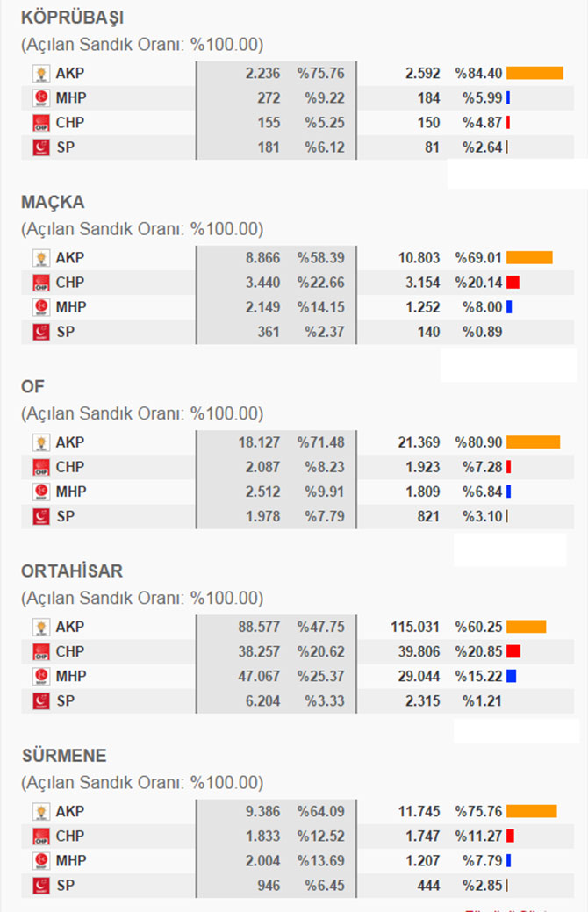Click the MAÇKA district heading
This screenshot has width=588, height=912.
click(x=53, y=203)
